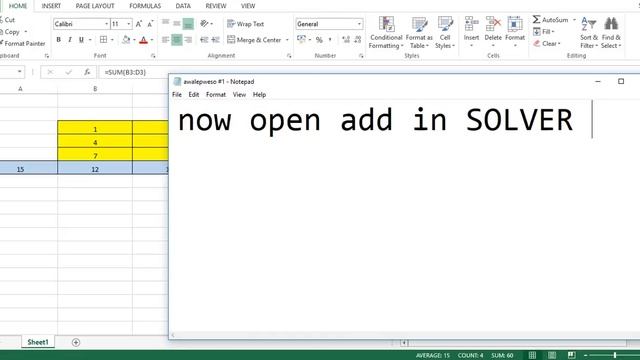Open the FORMULAS ribbon tab
Image resolution: width=640 pixels, height=360 pixels.
coord(145,6)
